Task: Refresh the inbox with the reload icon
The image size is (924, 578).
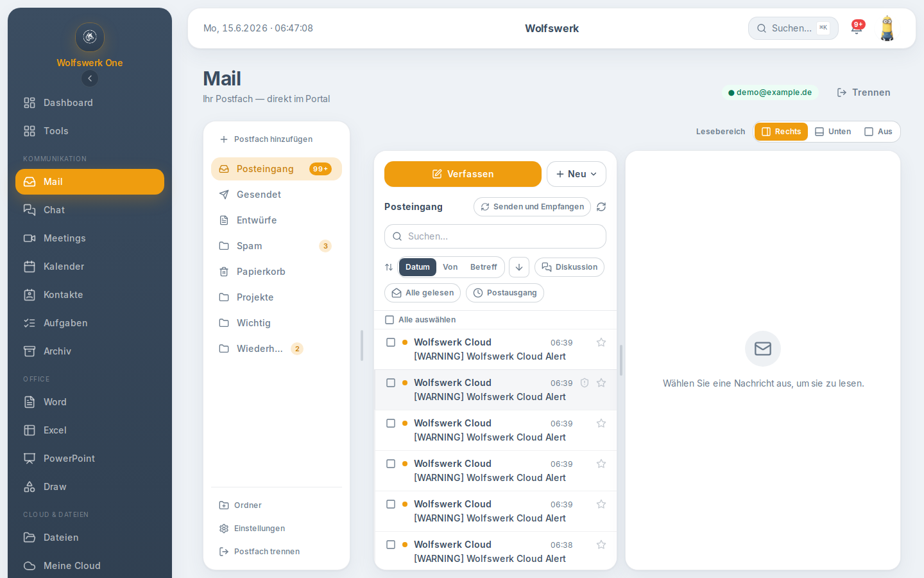Action: coord(601,207)
